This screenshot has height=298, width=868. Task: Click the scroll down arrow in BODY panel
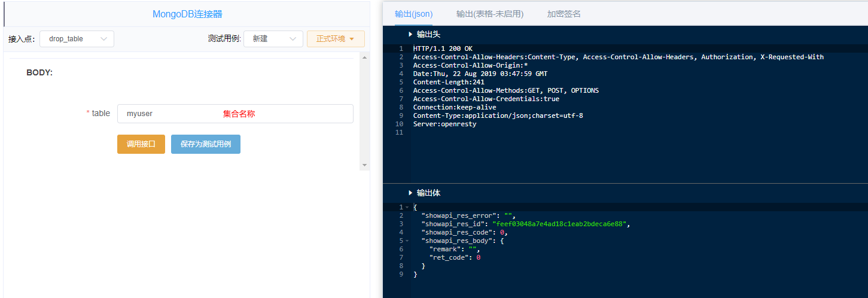(364, 165)
